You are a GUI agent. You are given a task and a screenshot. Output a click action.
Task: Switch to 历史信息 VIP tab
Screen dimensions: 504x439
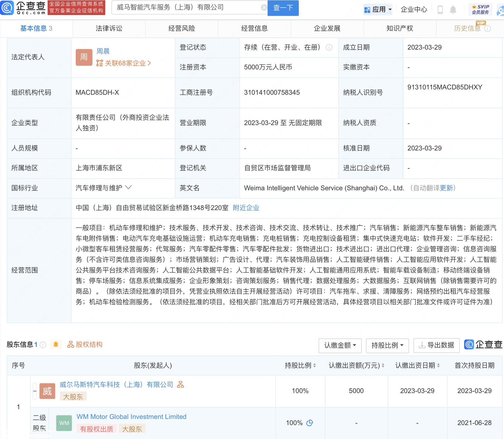pyautogui.click(x=468, y=28)
